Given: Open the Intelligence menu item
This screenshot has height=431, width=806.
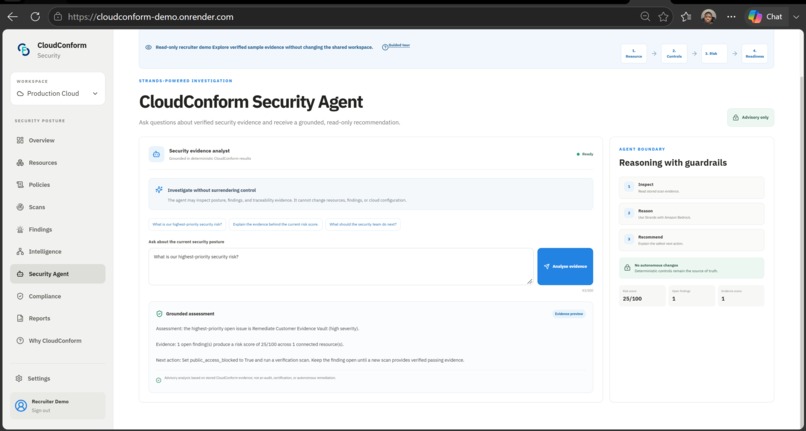Looking at the screenshot, I should (x=58, y=252).
